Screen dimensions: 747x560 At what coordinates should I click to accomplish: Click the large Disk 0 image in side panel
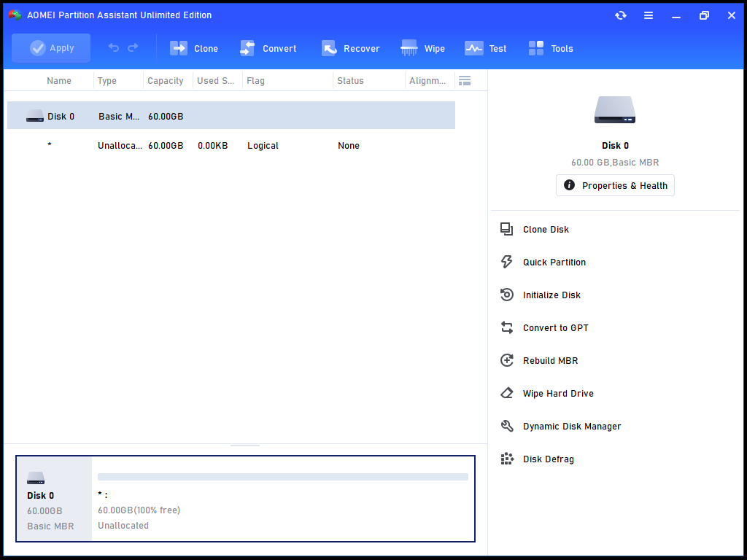click(614, 110)
